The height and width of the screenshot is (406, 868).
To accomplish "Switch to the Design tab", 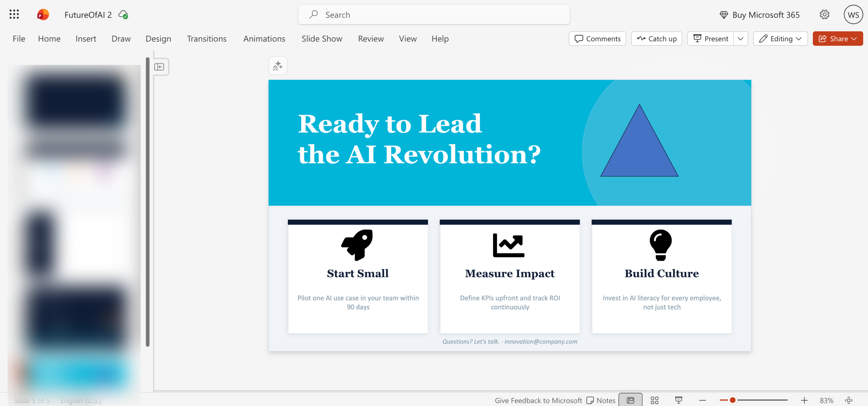I will tap(158, 39).
